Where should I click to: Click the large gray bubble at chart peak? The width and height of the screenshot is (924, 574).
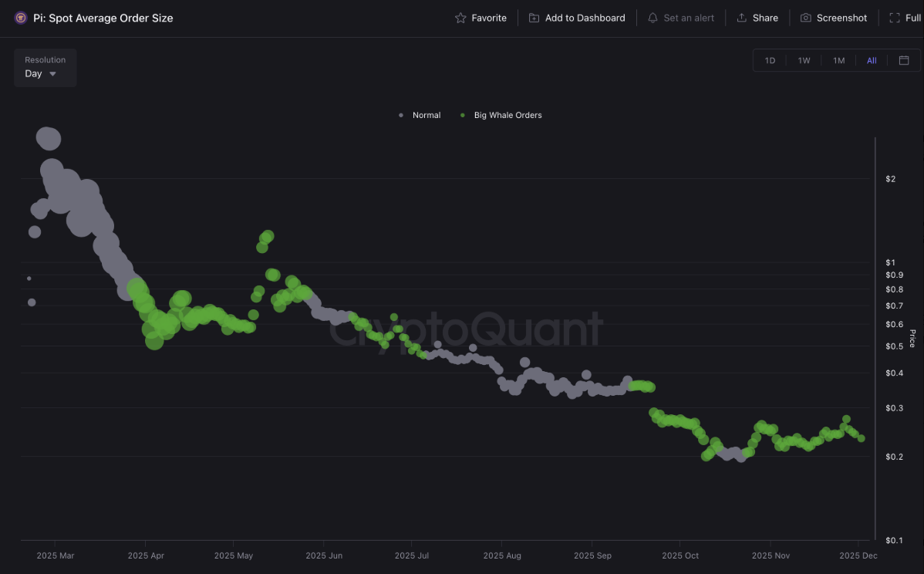49,139
